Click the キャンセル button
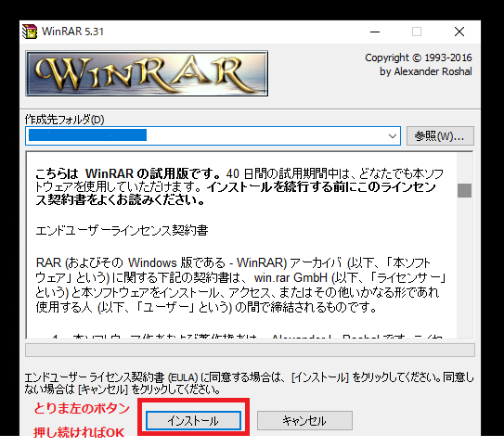 304,420
